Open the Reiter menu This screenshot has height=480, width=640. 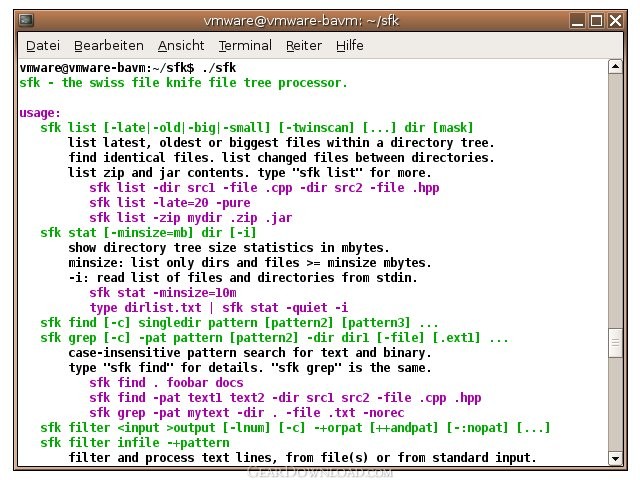pos(304,45)
